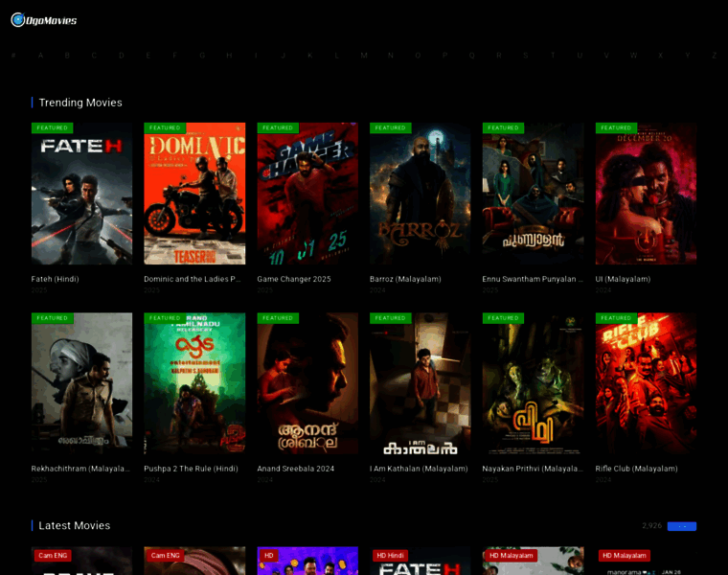
Task: Click the 'Pushpa 2 The Rule (Hindi)' title
Action: [191, 469]
